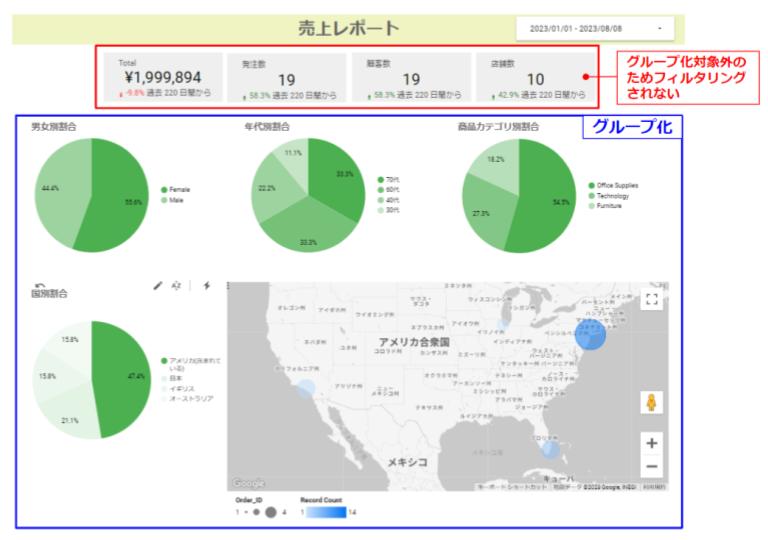This screenshot has height=540, width=768.
Task: Select the 発注数 scorecard showing 19
Action: (x=287, y=77)
